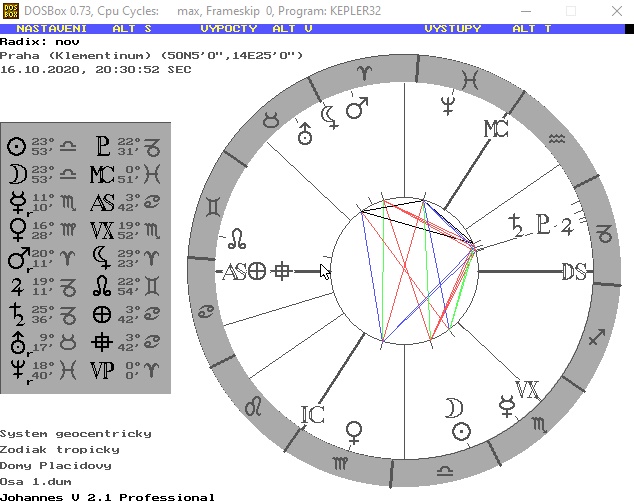
Task: Click the MC entry in the planet table
Action: [x=102, y=174]
